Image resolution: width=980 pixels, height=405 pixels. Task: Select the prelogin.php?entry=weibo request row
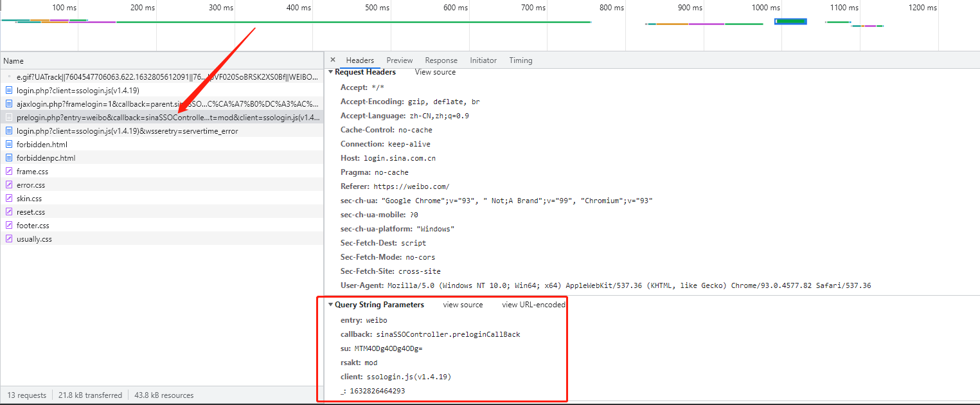click(x=162, y=117)
